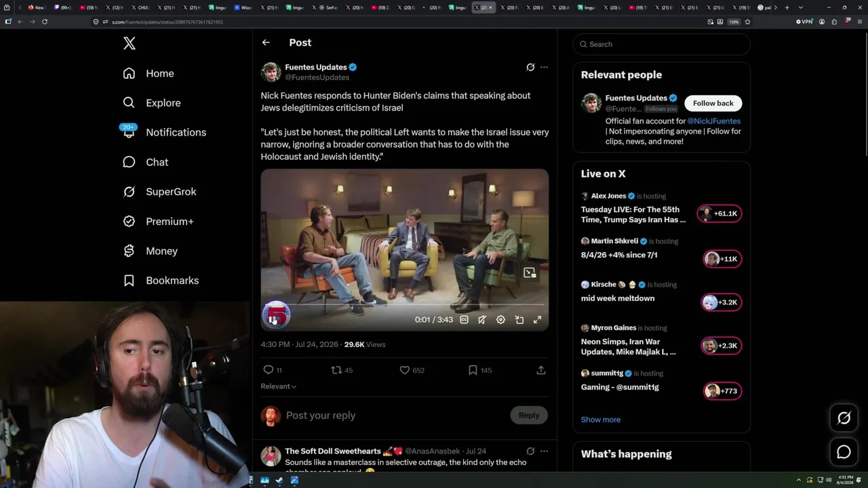Open a new browser tab
This screenshot has width=868, height=488.
[x=787, y=7]
